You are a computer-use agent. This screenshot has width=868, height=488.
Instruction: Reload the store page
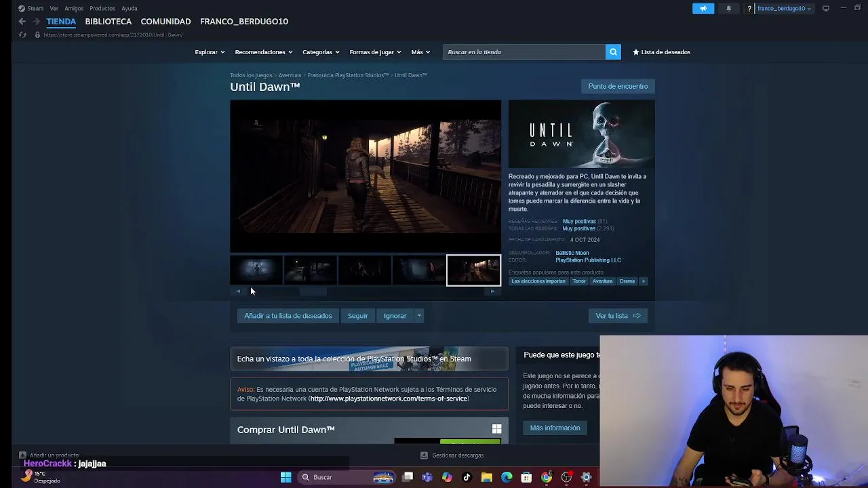pyautogui.click(x=22, y=35)
